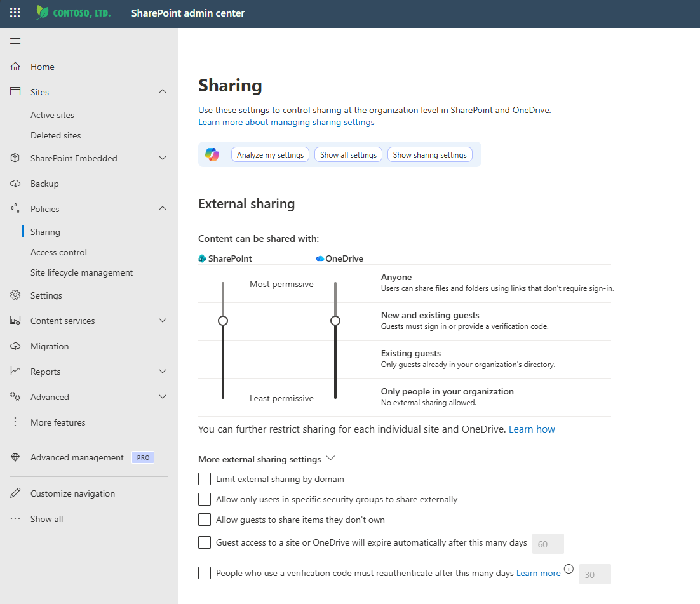
Task: Click the More features vertical dots icon
Action: (x=15, y=422)
